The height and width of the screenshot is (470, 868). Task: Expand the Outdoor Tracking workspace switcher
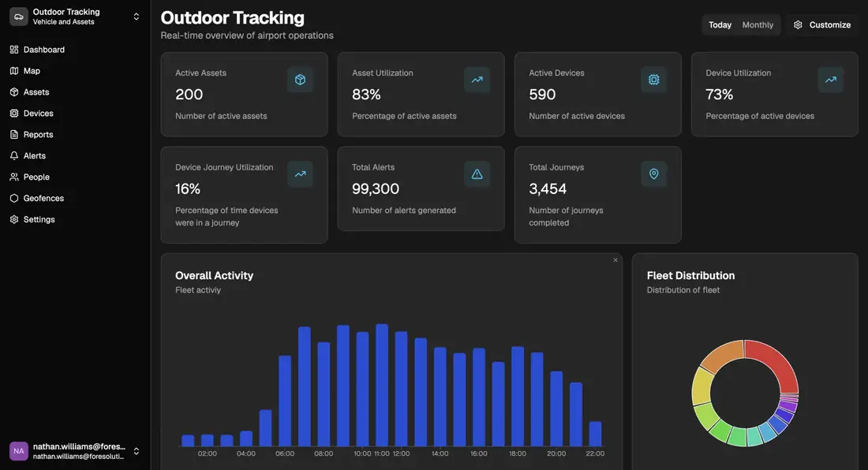tap(137, 17)
